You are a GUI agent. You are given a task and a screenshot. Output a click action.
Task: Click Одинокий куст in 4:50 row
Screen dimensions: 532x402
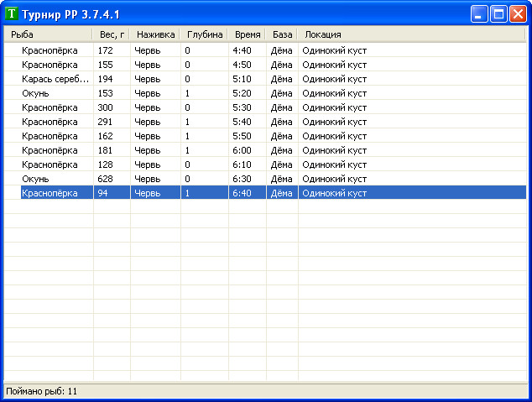click(x=335, y=65)
